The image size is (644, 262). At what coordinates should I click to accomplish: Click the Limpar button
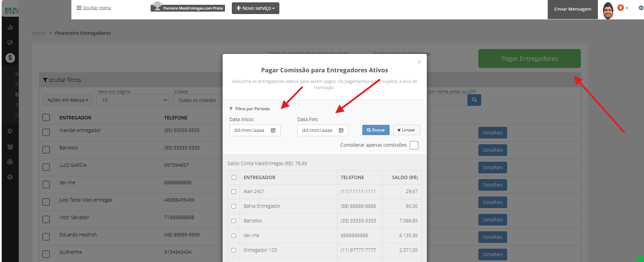(406, 130)
